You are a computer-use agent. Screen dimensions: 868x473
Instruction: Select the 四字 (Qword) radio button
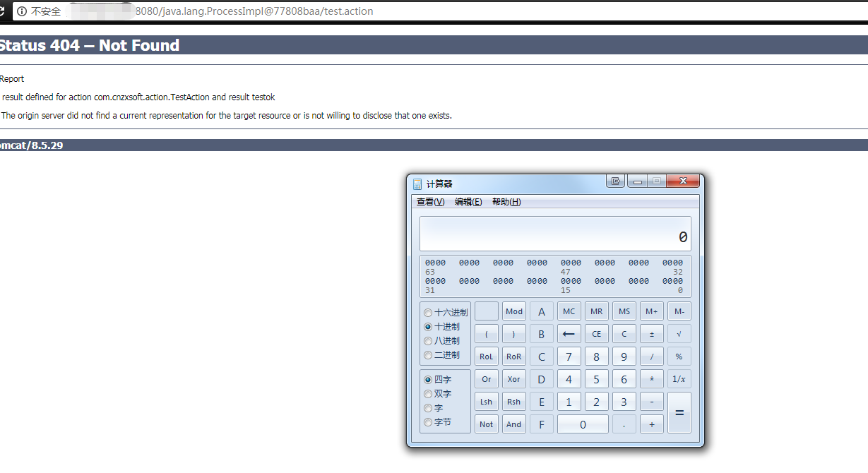click(x=428, y=380)
